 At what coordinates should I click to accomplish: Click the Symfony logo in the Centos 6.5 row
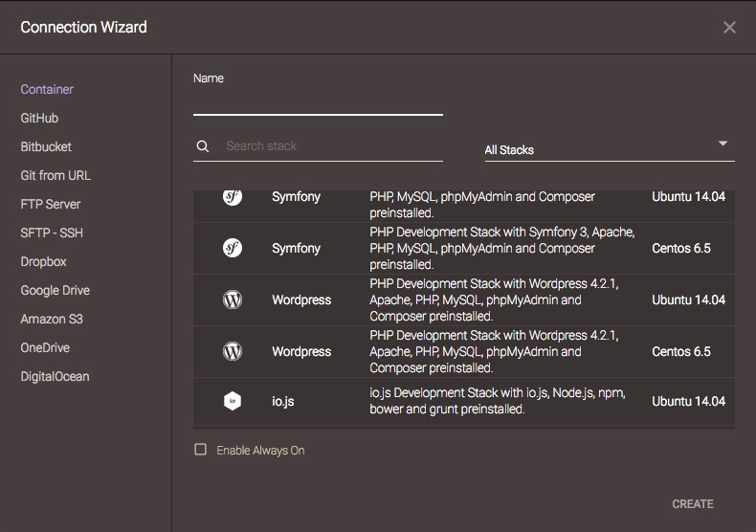(233, 248)
